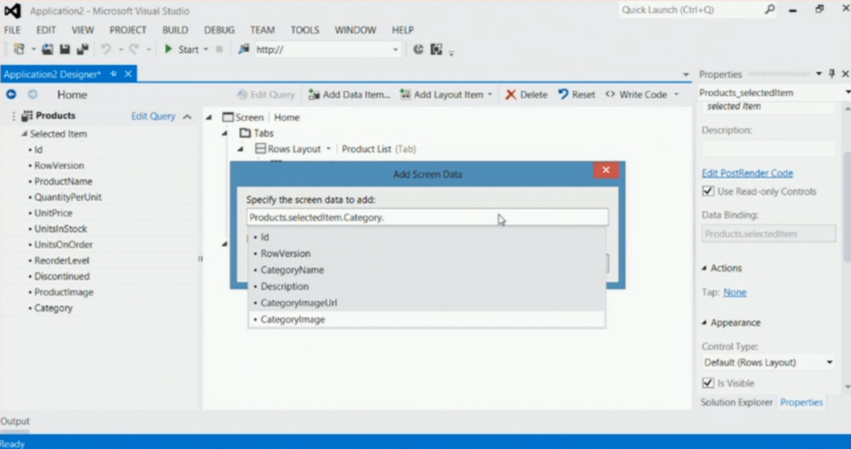Navigate back with the blue arrow

(11, 94)
